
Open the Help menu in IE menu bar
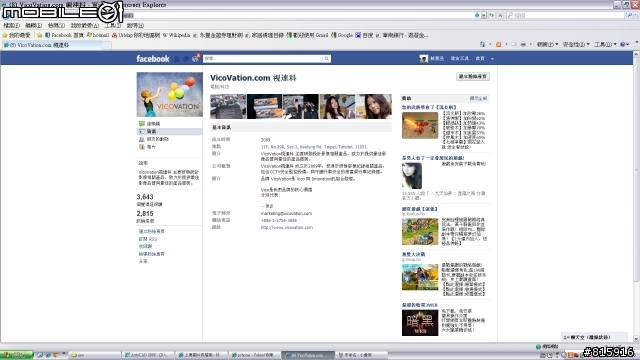coord(135,25)
